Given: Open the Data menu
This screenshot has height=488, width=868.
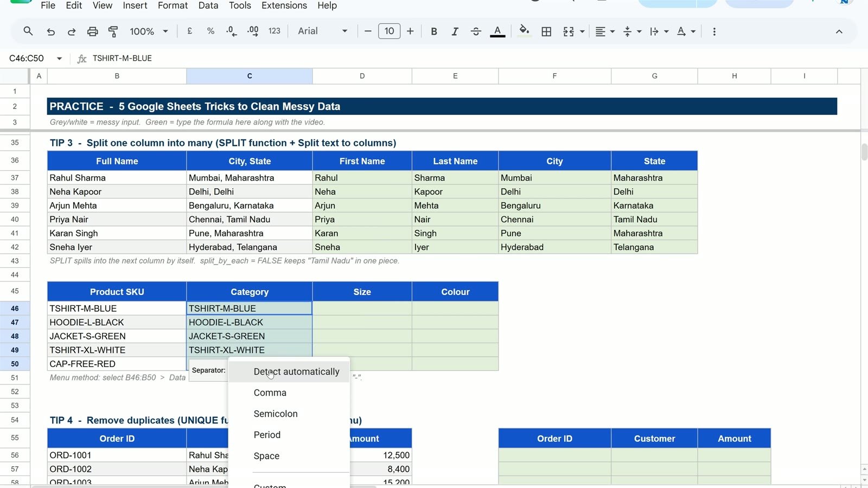Looking at the screenshot, I should click(208, 5).
